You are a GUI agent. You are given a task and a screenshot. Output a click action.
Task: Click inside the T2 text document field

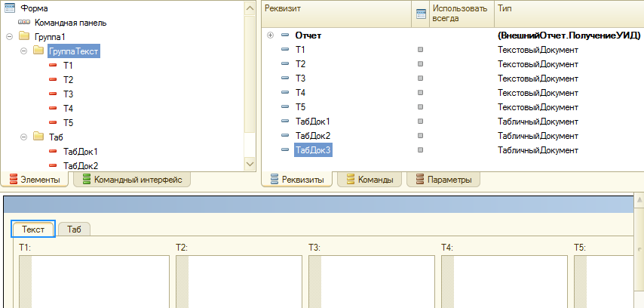tap(239, 282)
